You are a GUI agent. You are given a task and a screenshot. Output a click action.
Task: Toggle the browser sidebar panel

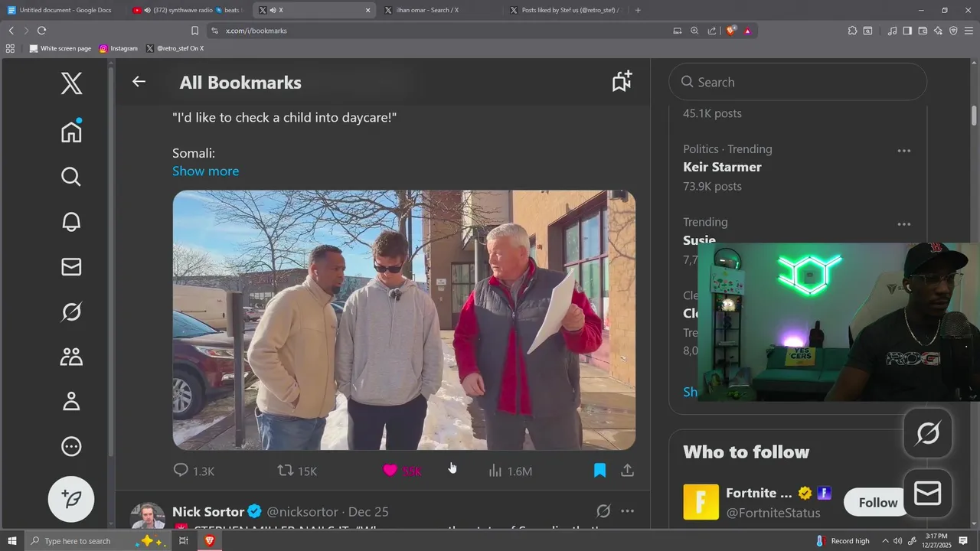point(907,31)
